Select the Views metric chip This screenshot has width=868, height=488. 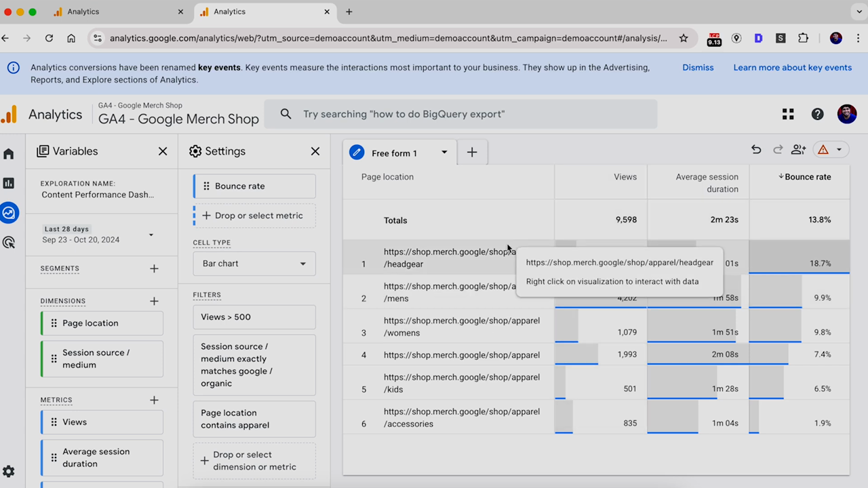coord(102,422)
